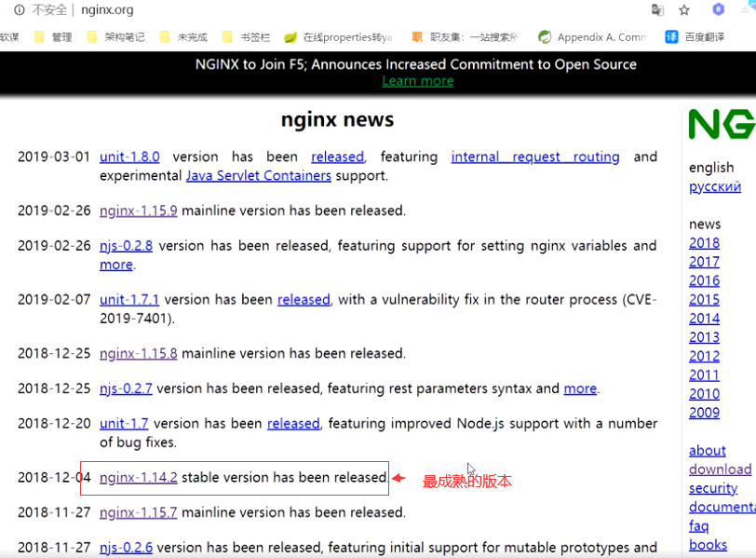Click the translate page icon in address bar
Viewport: 756px width, 558px height.
tap(657, 9)
